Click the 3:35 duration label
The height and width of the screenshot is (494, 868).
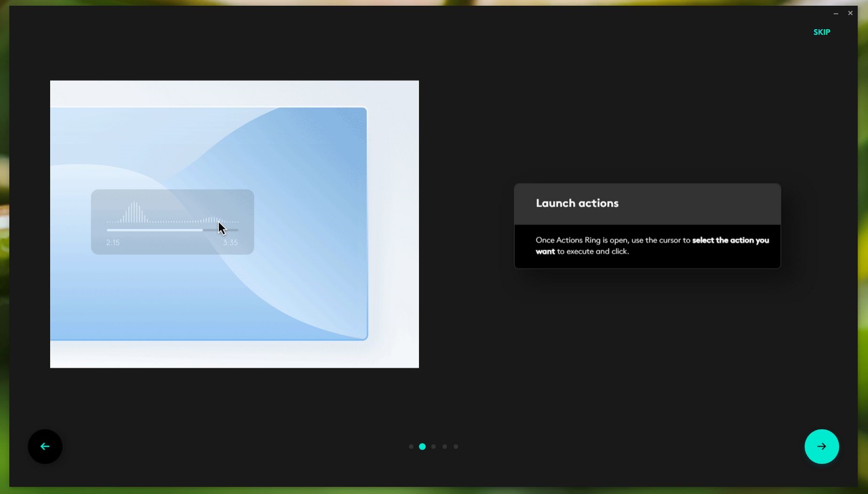[230, 243]
